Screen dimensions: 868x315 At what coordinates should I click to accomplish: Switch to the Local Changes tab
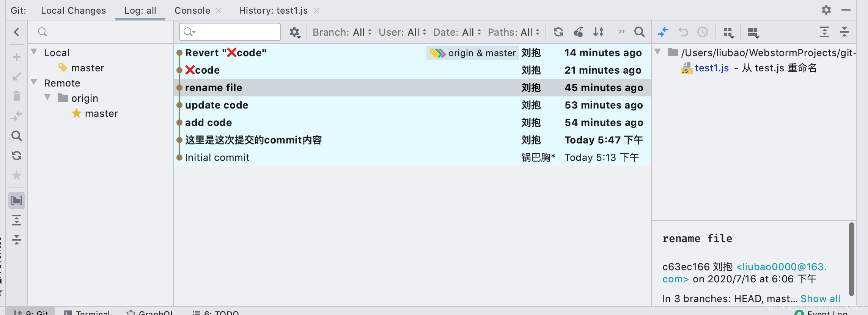tap(73, 10)
